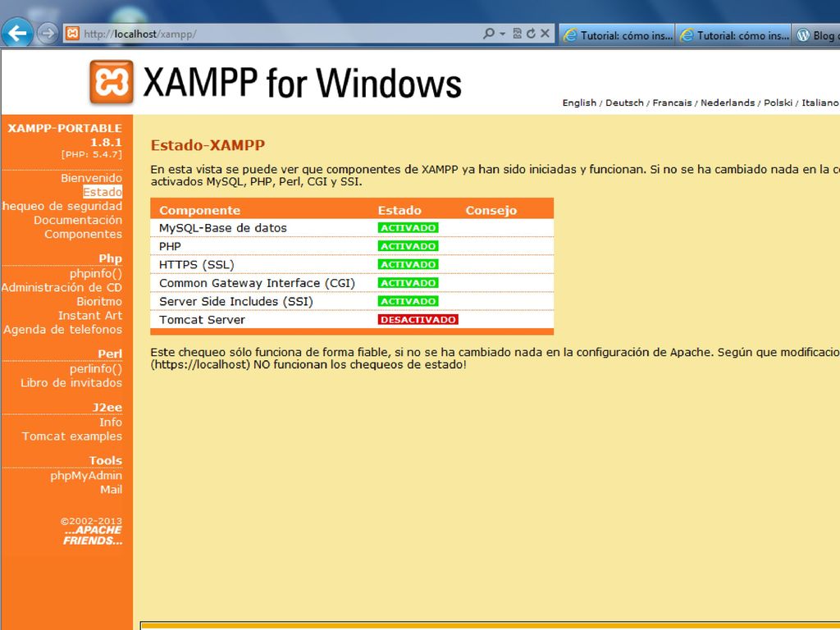Switch language to English
This screenshot has width=840, height=630.
(x=579, y=103)
